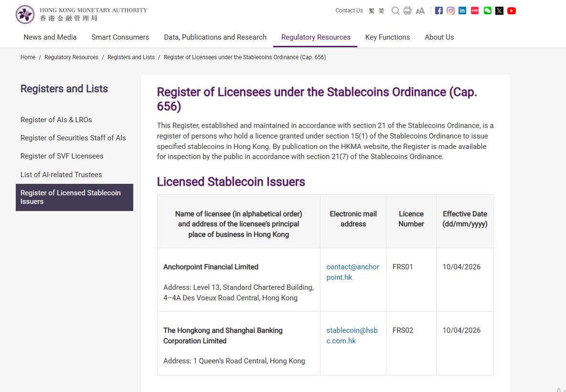Open the News and Media menu
566x392 pixels.
pyautogui.click(x=50, y=37)
